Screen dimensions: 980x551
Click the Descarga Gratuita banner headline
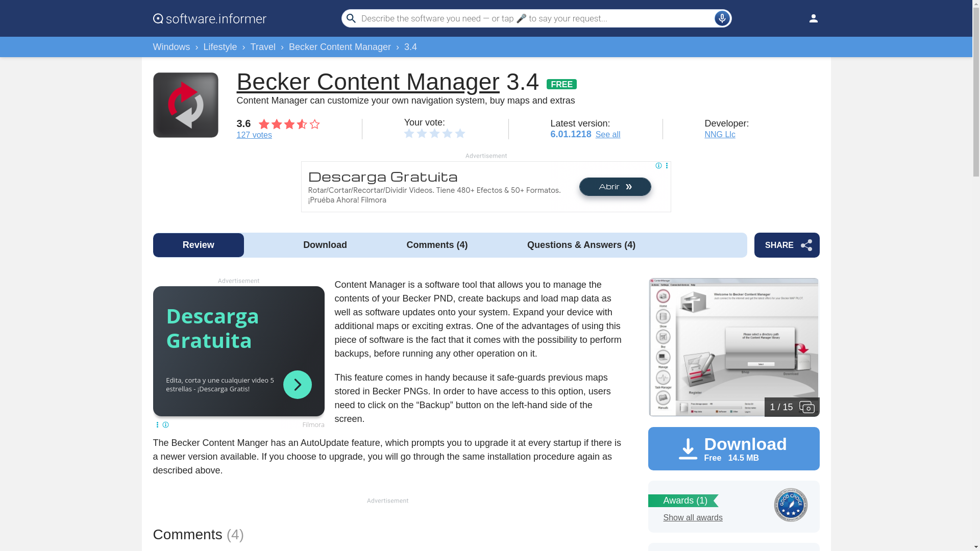(x=383, y=177)
